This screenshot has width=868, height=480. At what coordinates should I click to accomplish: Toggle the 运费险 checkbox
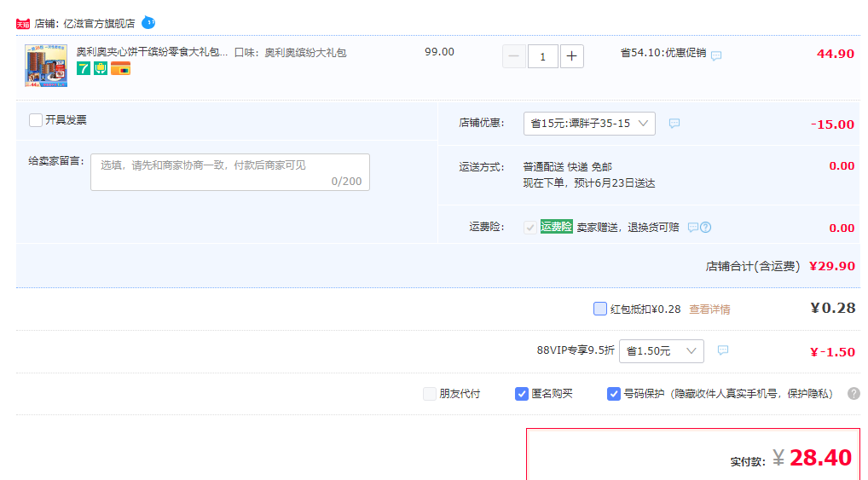[x=529, y=228]
